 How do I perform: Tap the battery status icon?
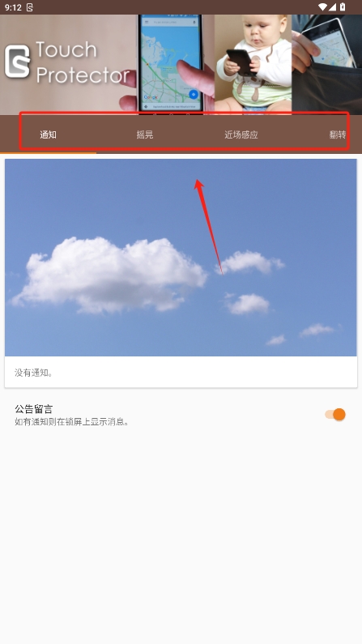coord(343,7)
